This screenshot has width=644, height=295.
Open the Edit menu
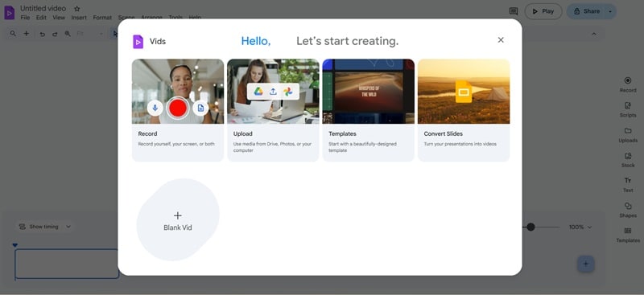(x=41, y=18)
